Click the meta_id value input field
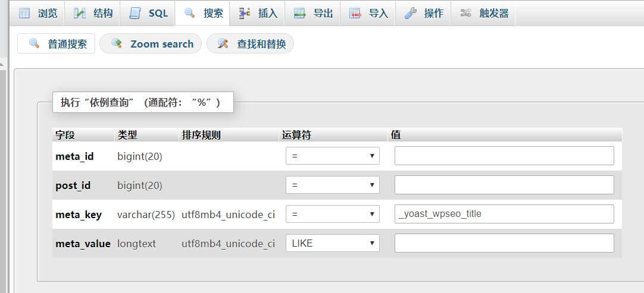The width and height of the screenshot is (644, 293). pos(504,156)
